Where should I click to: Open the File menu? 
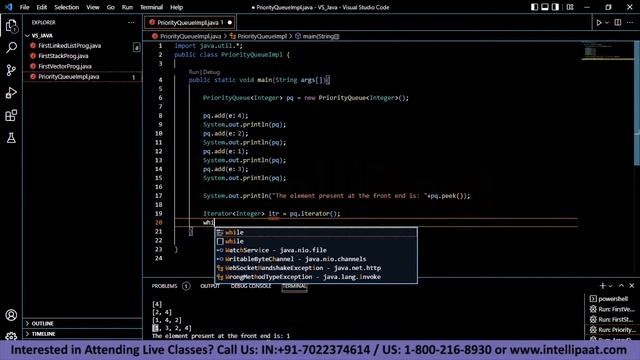coord(24,7)
